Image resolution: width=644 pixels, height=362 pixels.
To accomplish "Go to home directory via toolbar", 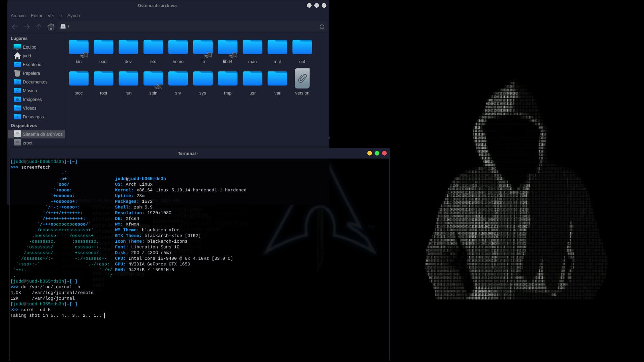I will pos(51,27).
